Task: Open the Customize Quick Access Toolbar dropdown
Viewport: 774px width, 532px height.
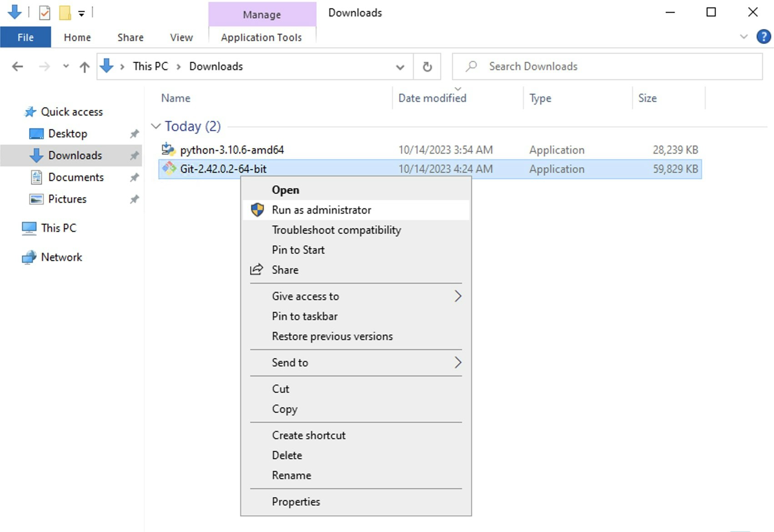Action: [x=81, y=14]
